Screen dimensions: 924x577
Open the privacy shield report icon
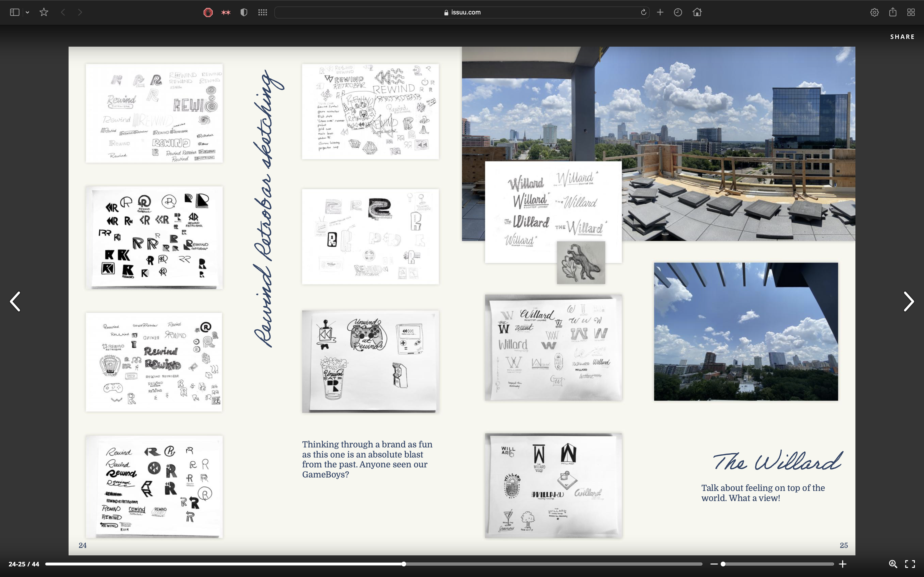pyautogui.click(x=244, y=12)
